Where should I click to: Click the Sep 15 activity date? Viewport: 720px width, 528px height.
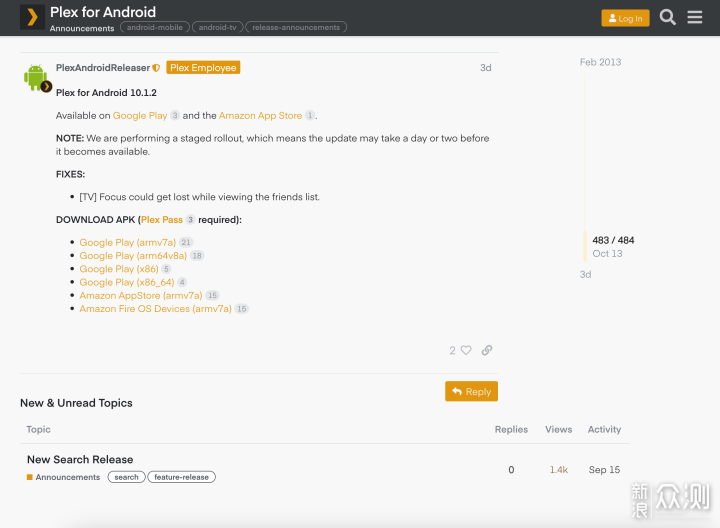tap(604, 470)
